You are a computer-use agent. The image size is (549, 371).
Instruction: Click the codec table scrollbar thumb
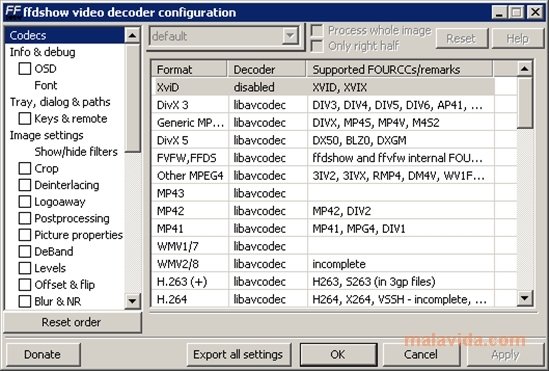pos(524,103)
